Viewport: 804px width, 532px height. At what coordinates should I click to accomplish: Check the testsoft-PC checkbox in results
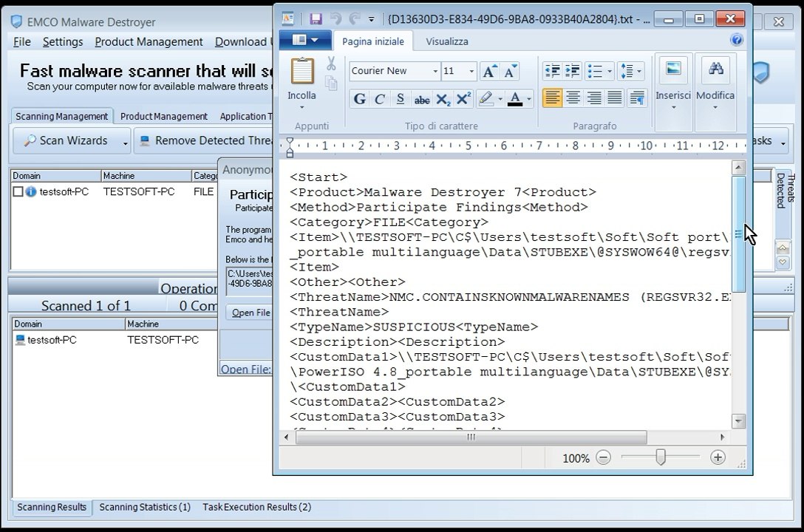coord(18,191)
